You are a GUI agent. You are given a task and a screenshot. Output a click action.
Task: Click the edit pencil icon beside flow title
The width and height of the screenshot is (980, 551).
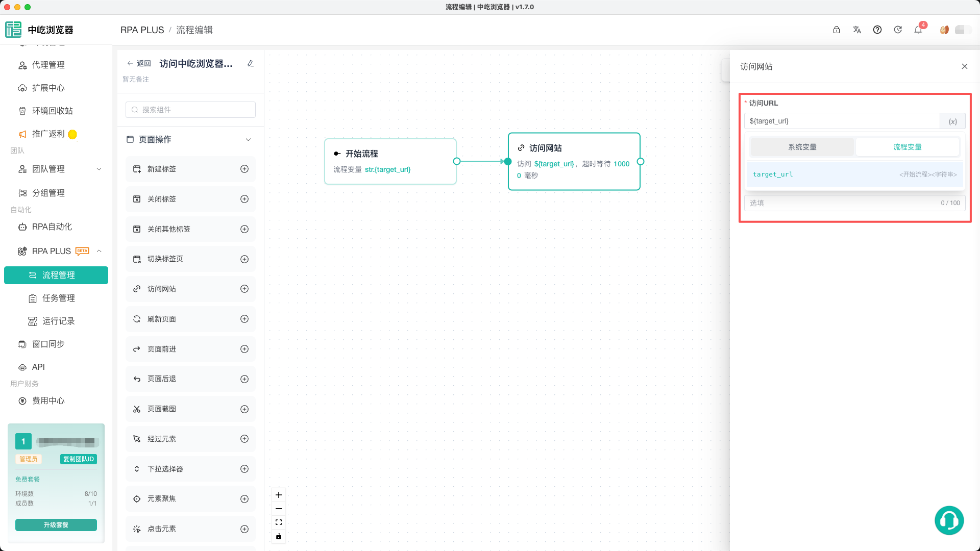point(251,64)
